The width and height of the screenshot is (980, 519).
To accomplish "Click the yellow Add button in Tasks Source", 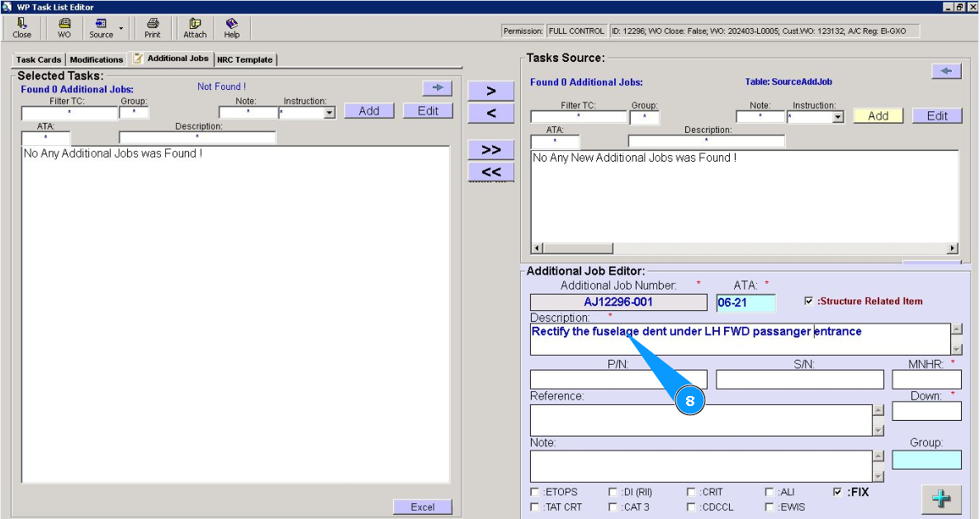I will 878,116.
